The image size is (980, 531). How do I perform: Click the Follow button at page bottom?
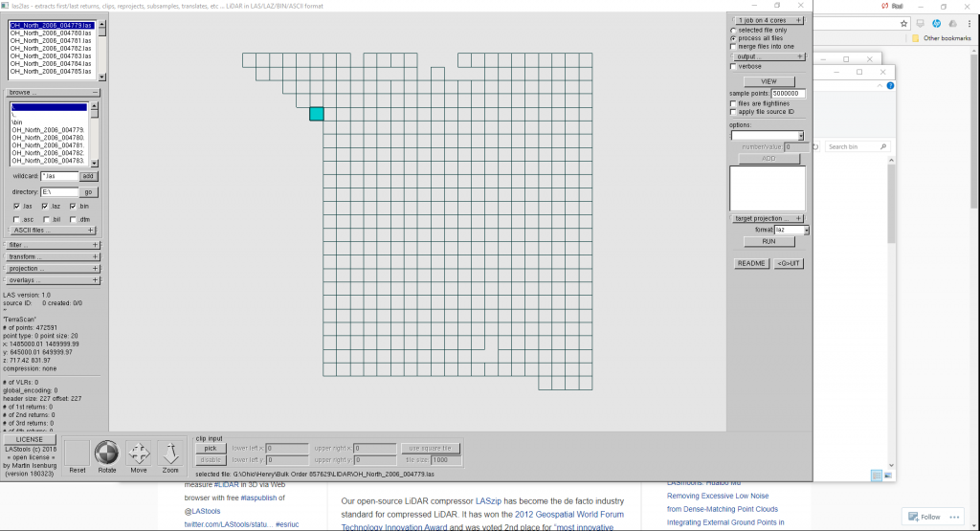pos(924,517)
